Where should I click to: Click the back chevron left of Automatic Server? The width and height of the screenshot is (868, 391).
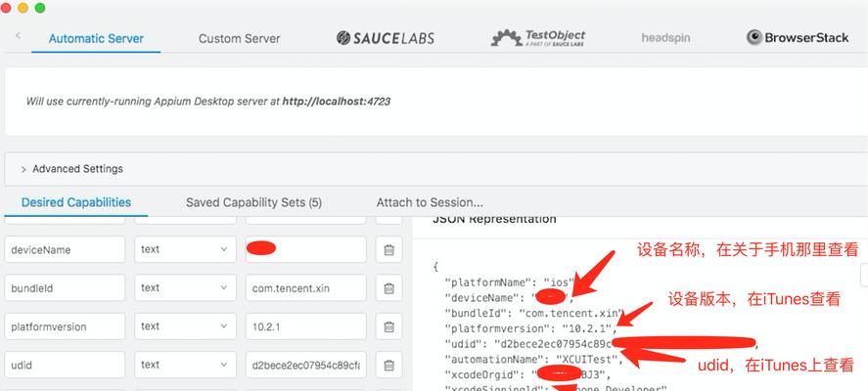[x=18, y=35]
